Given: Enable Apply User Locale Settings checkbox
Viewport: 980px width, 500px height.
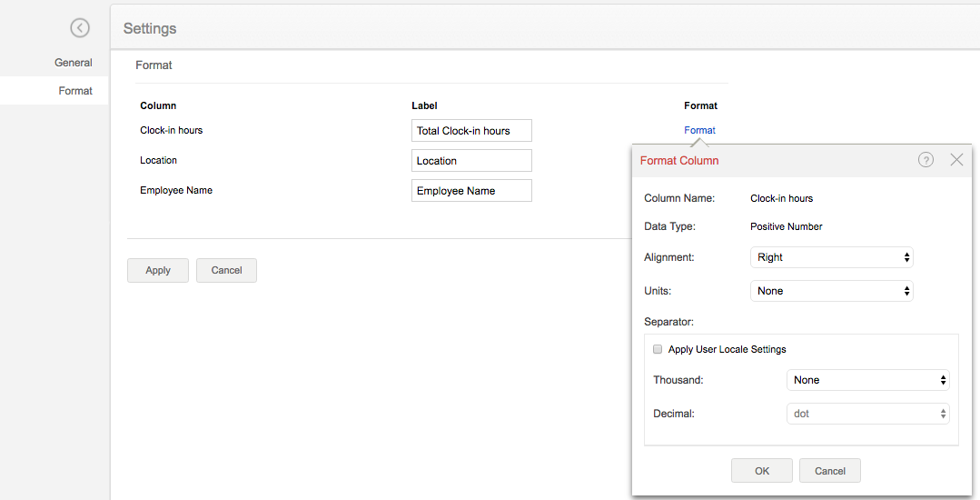Looking at the screenshot, I should point(658,349).
